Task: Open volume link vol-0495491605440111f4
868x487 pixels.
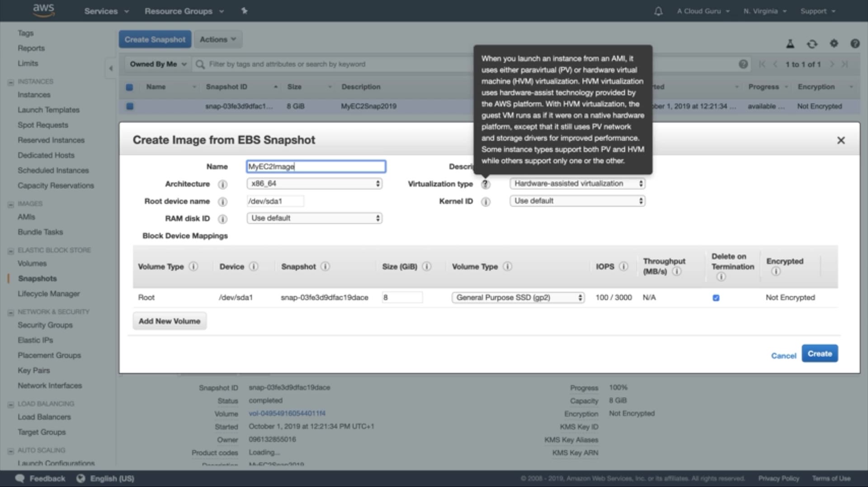Action: [287, 413]
